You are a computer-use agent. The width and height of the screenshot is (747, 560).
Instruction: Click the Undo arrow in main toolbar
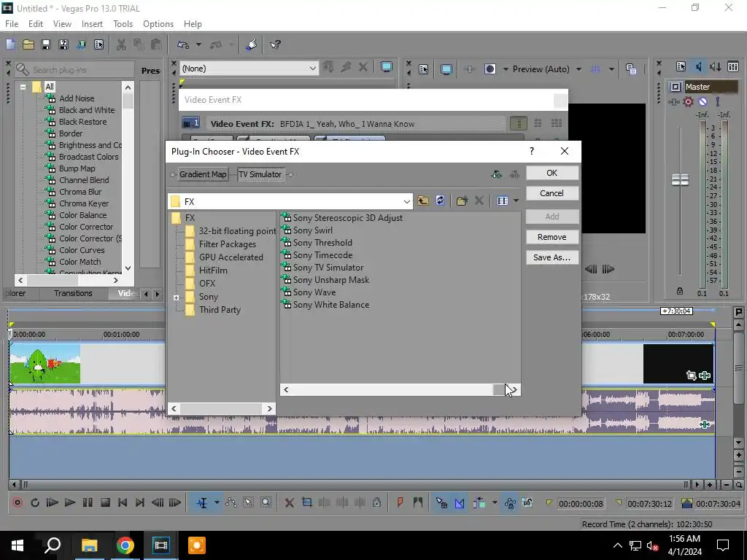[183, 44]
